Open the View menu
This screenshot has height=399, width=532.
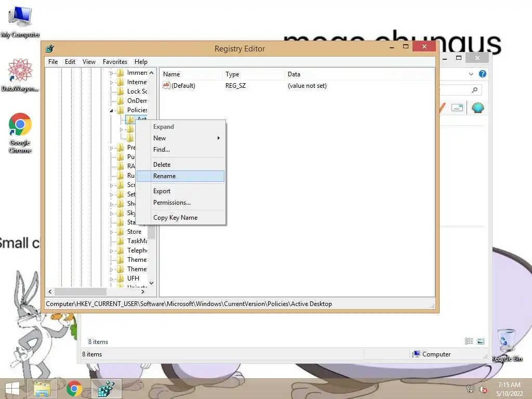(89, 62)
